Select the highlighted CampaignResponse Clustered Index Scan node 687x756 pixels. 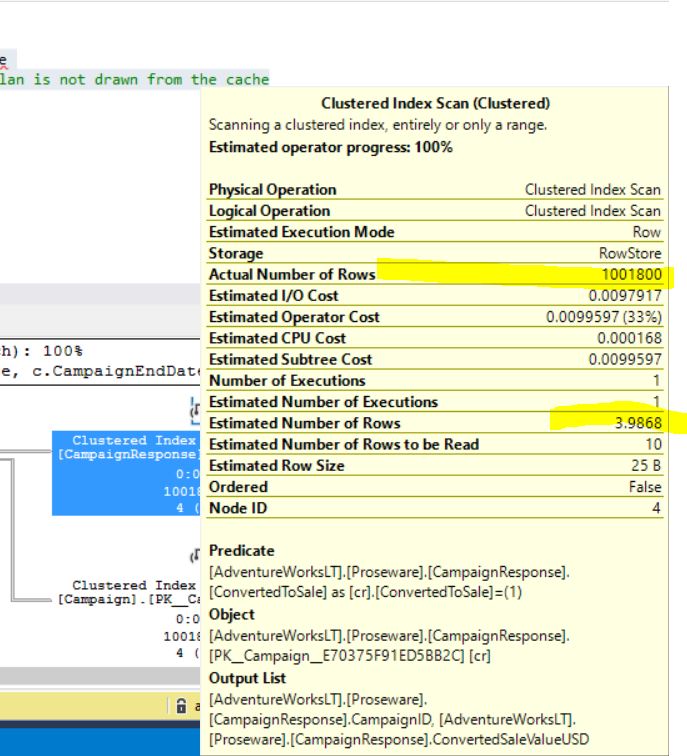coord(127,473)
